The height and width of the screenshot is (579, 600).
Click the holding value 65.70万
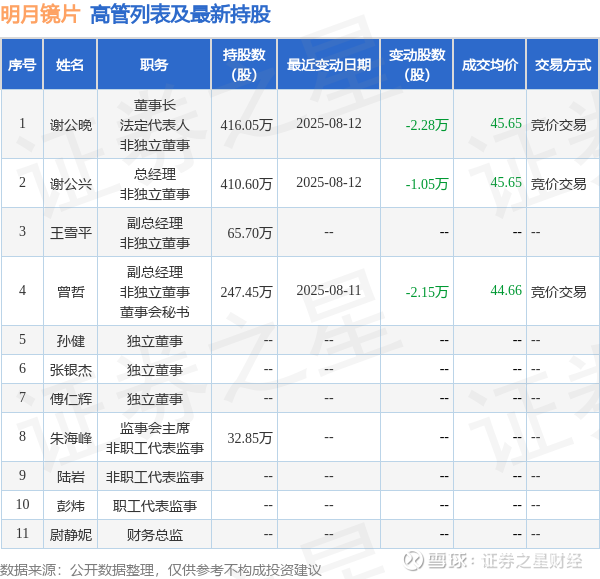pyautogui.click(x=249, y=233)
